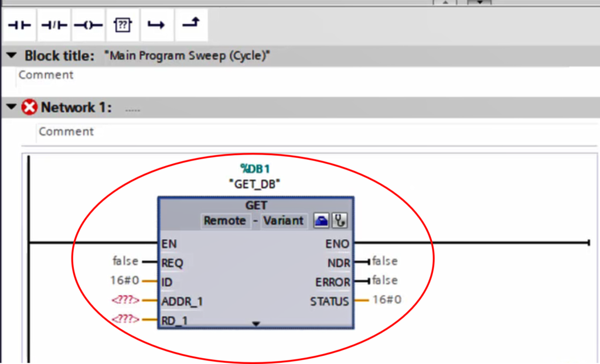Viewport: 600px width, 364px height.
Task: Insert a normally open contact
Action: point(19,24)
